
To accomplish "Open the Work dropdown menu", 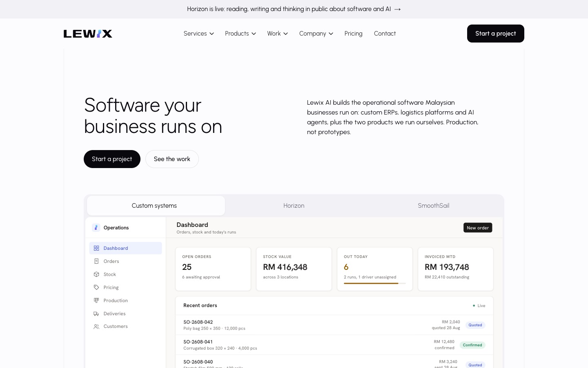I will 278,34.
